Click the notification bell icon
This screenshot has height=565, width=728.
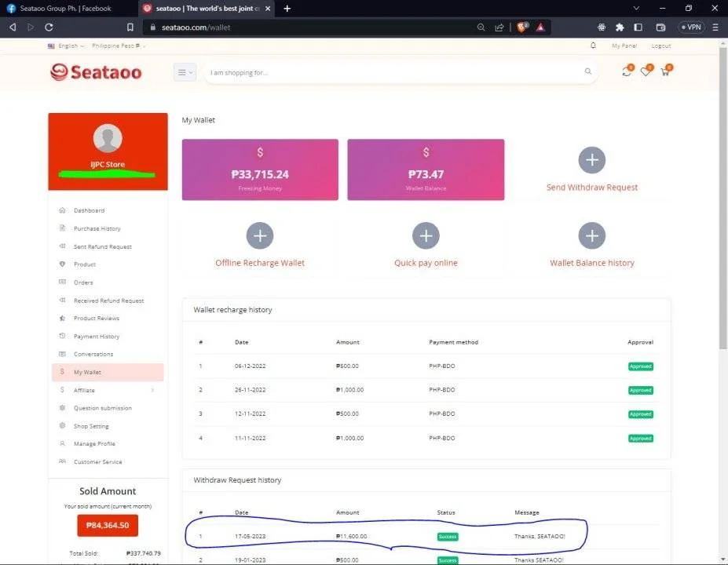point(593,46)
